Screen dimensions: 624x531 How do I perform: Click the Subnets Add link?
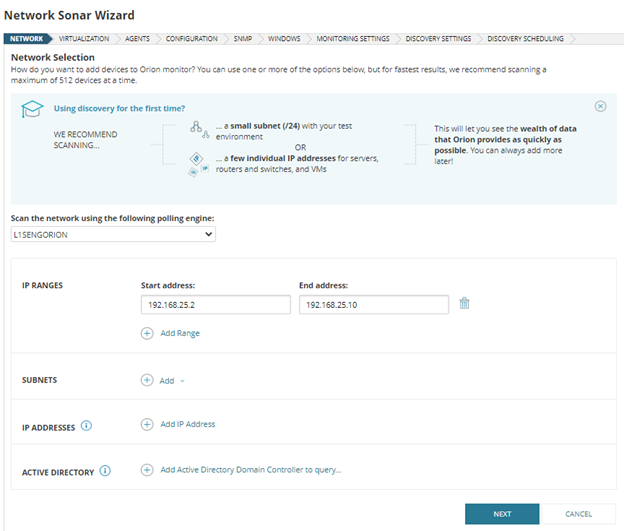[x=167, y=381]
